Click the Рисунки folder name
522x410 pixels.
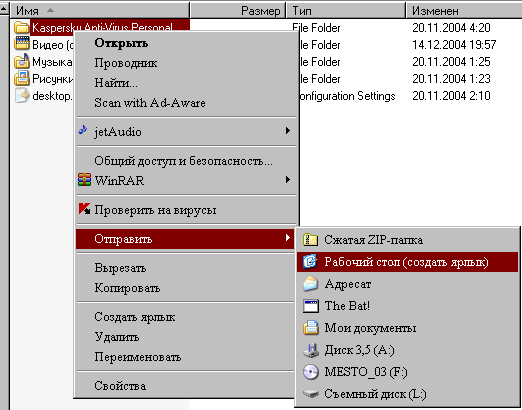52,79
